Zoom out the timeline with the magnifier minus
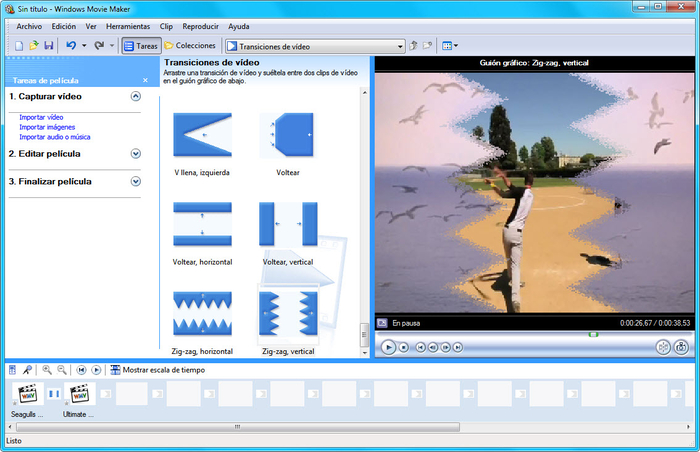This screenshot has width=700, height=452. click(62, 370)
